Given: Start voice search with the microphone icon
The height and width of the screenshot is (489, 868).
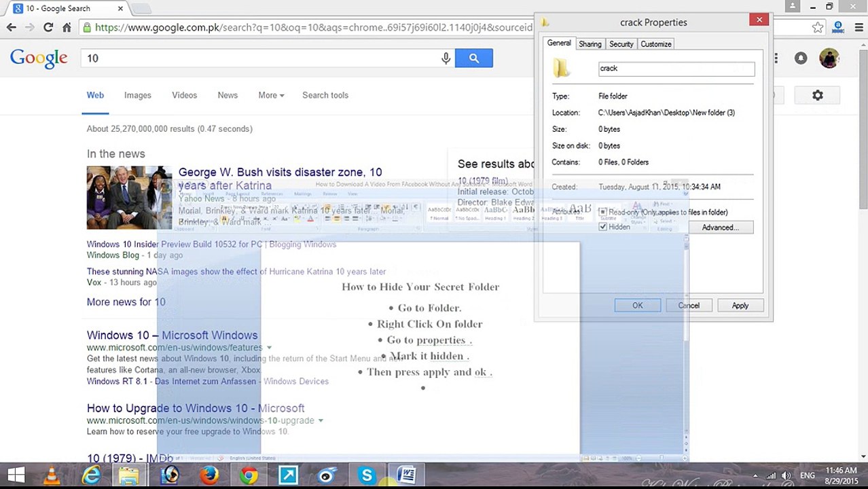Looking at the screenshot, I should coord(446,58).
